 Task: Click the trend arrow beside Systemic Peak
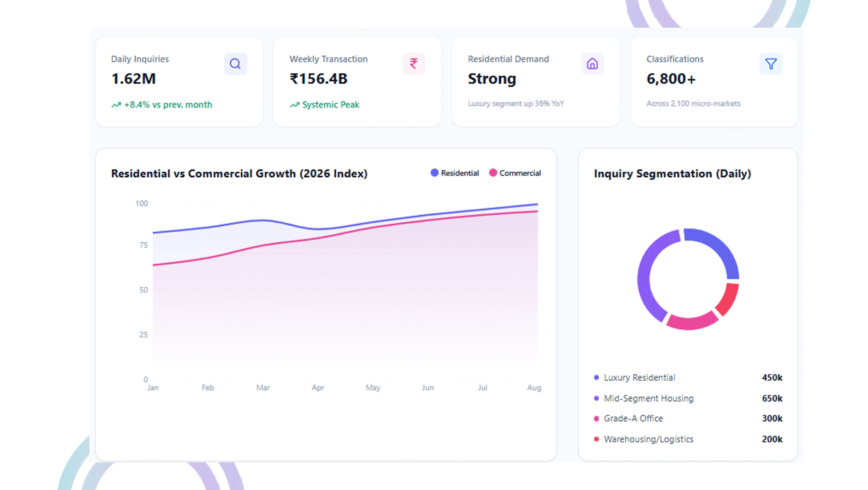point(294,104)
